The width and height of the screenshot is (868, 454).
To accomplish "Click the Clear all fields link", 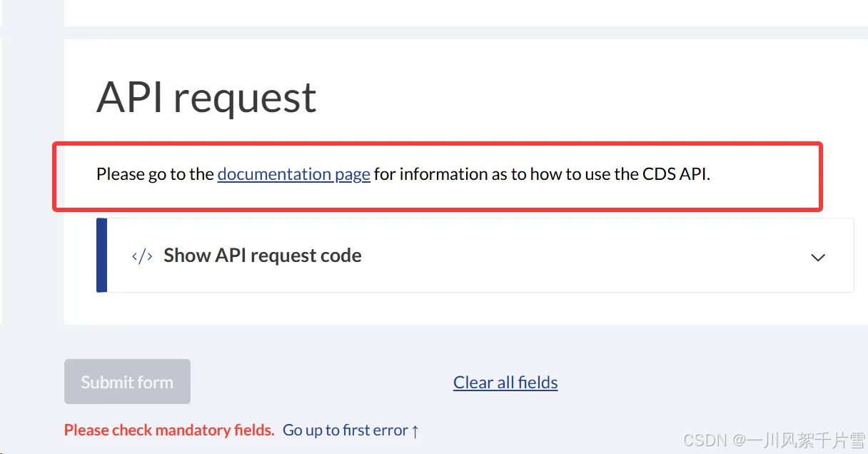I will click(x=505, y=382).
